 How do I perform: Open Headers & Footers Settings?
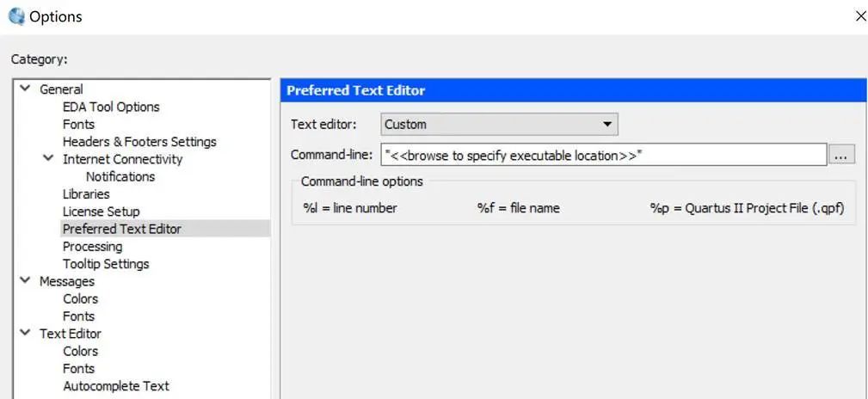[x=139, y=142]
